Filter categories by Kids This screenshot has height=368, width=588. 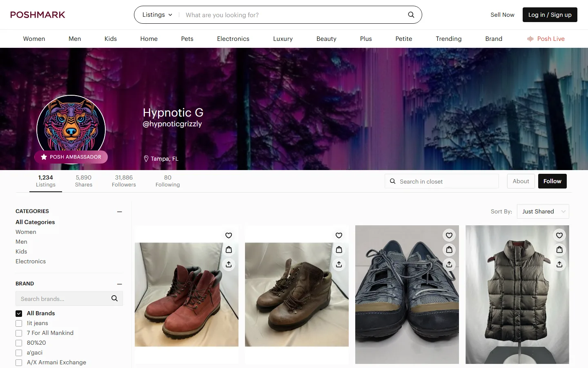pyautogui.click(x=21, y=251)
